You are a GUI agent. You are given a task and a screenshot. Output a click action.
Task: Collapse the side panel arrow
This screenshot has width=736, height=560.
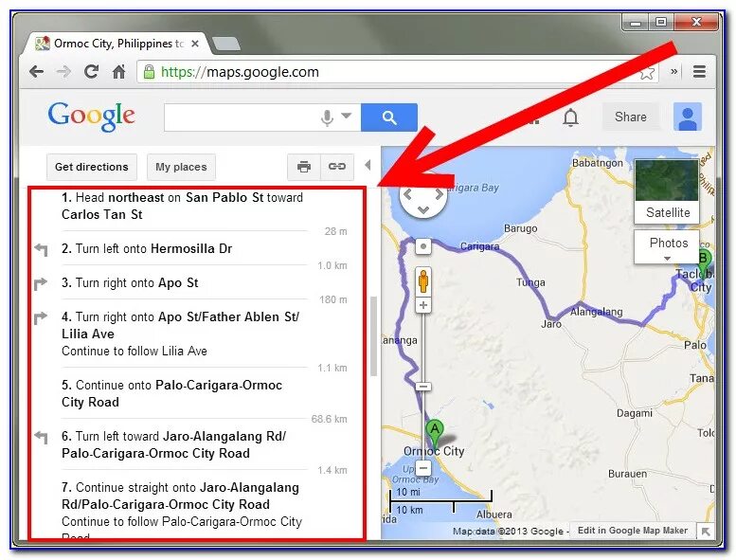pyautogui.click(x=368, y=165)
